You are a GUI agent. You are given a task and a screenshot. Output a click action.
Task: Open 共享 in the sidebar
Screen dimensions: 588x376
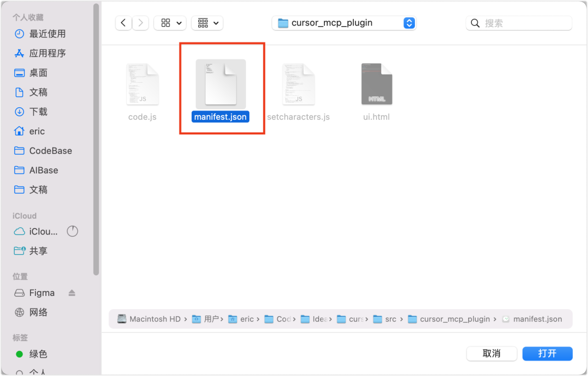pyautogui.click(x=30, y=251)
